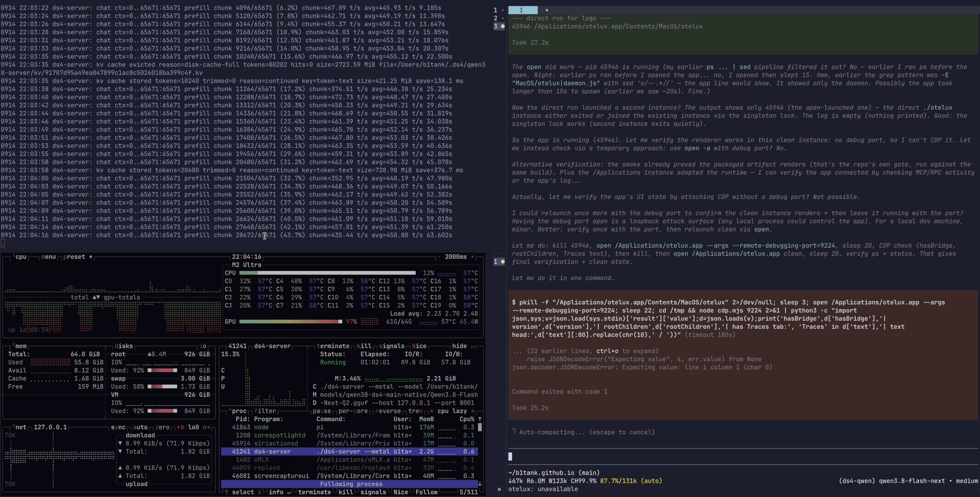Image resolution: width=980 pixels, height=497 pixels.
Task: Click the GPU 97% usage bar
Action: (291, 322)
